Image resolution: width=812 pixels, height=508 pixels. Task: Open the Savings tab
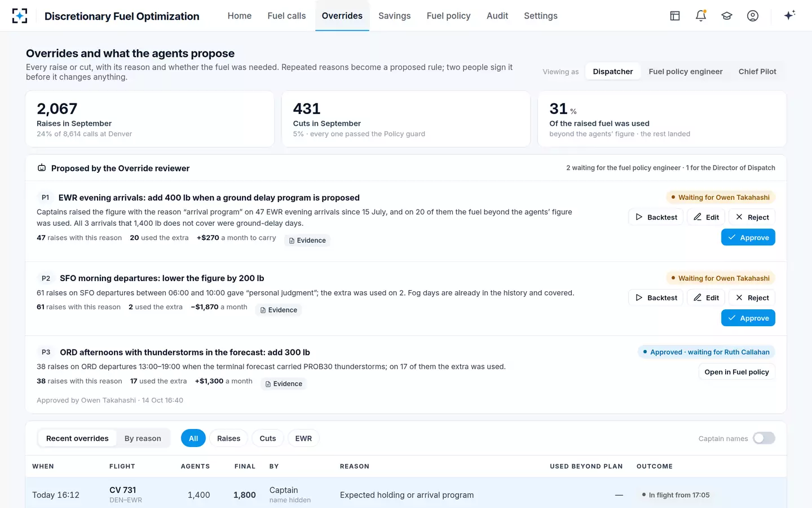click(395, 16)
